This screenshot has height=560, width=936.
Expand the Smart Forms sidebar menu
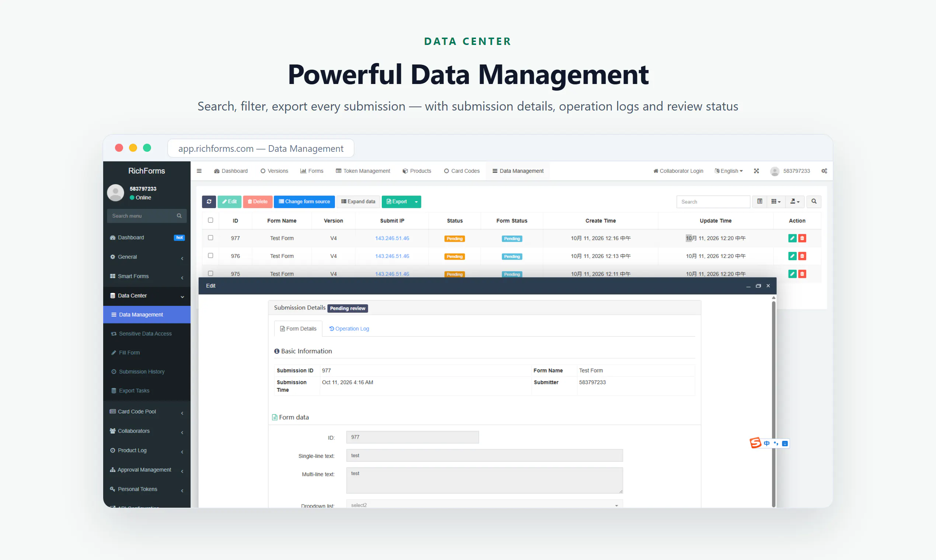tap(147, 276)
